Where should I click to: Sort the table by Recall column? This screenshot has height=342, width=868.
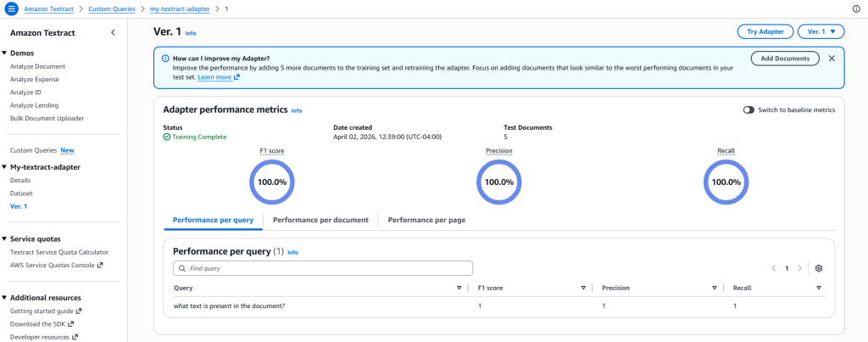point(819,289)
